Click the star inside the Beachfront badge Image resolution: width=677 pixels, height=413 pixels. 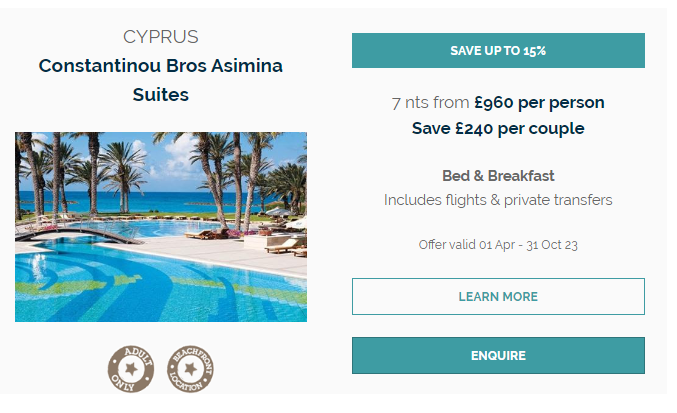pos(190,369)
